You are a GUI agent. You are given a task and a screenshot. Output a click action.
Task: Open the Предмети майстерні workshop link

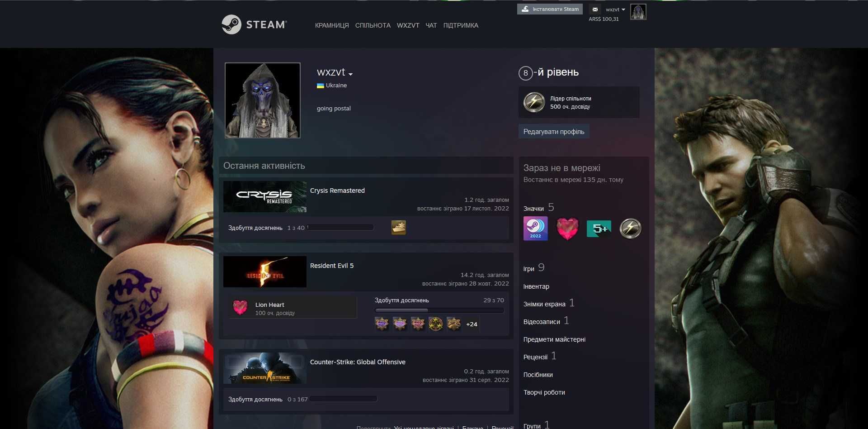(x=554, y=339)
